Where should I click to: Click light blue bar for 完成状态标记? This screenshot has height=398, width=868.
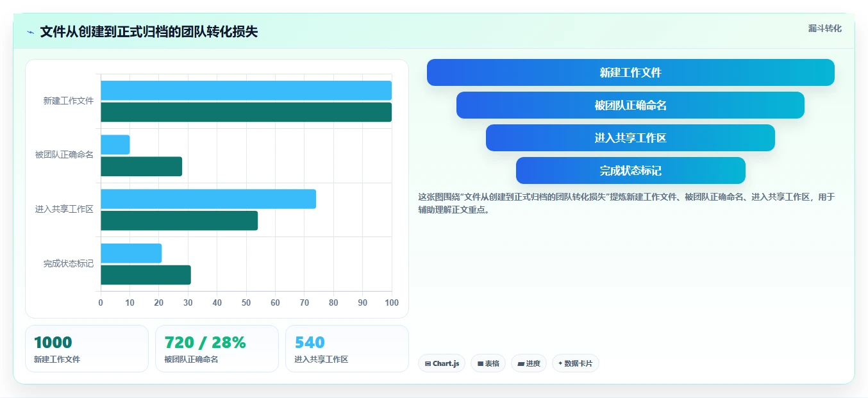[x=131, y=253]
